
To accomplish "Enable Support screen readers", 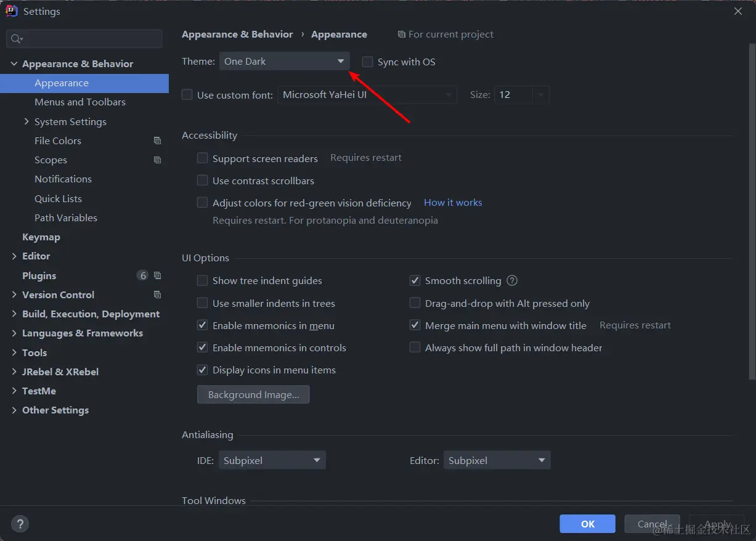I will point(202,158).
